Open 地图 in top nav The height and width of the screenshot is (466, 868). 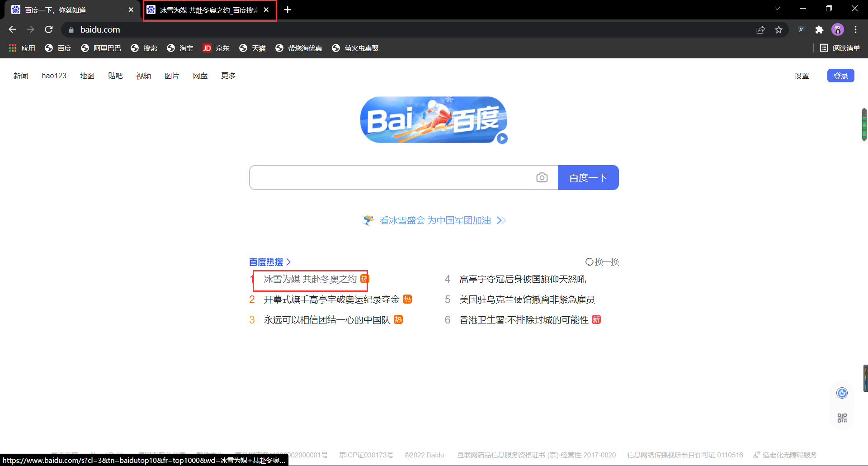pyautogui.click(x=87, y=76)
